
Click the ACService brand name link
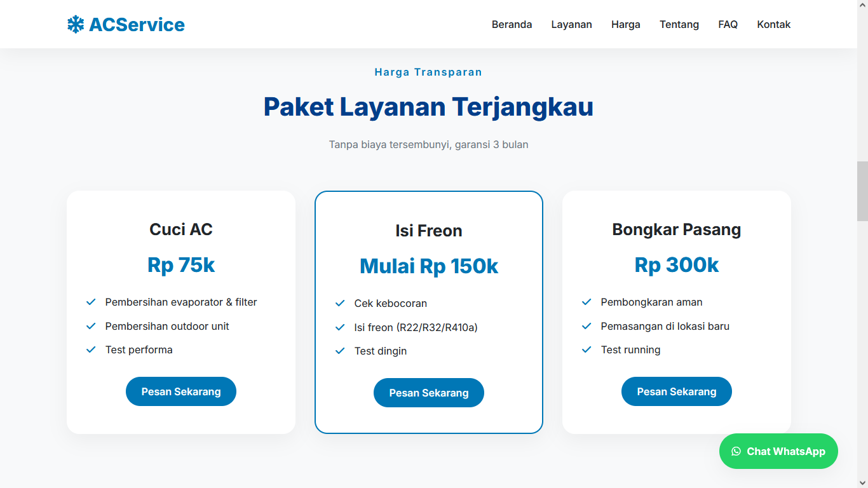coord(137,25)
